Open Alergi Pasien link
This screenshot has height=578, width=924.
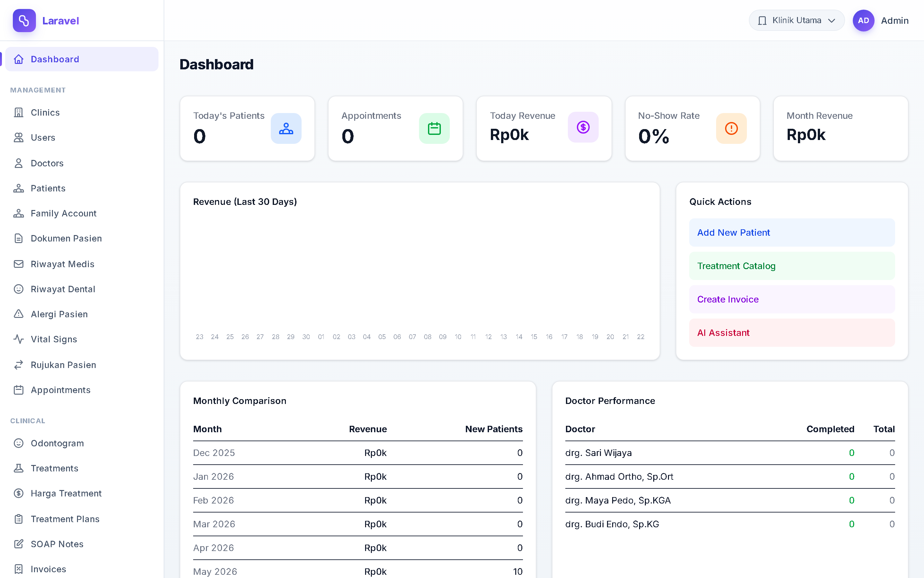pos(82,314)
